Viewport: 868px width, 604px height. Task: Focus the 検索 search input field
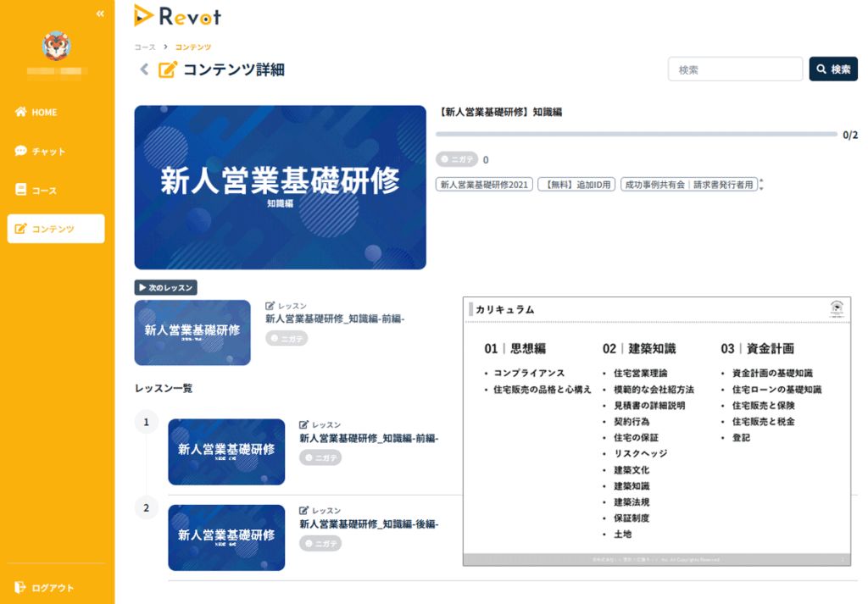point(735,69)
